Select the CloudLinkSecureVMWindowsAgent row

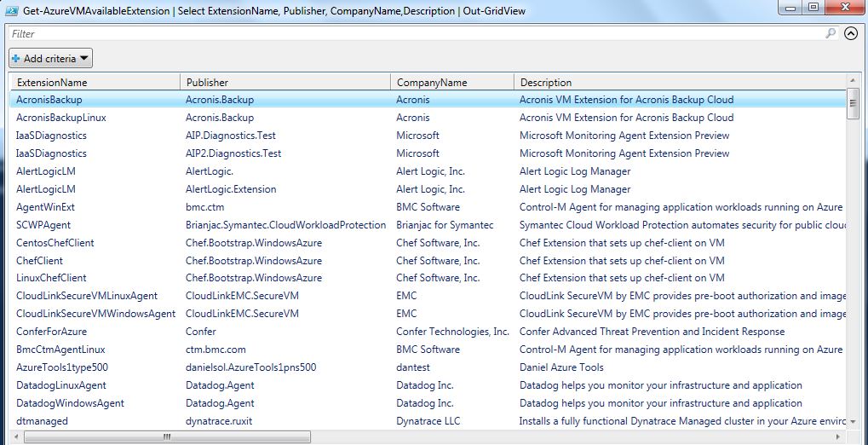coord(428,313)
